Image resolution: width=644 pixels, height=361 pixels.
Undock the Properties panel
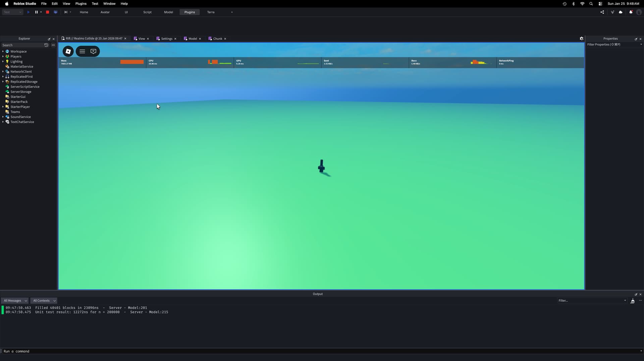[x=636, y=39]
